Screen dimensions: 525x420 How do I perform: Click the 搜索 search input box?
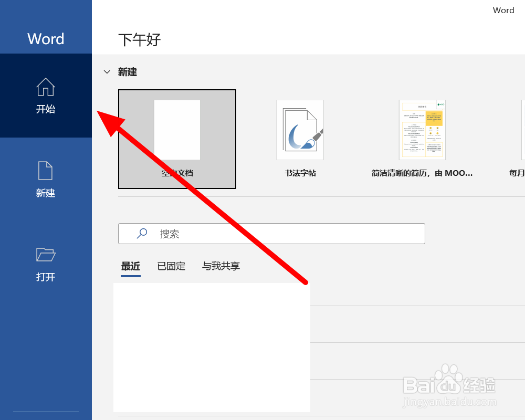pyautogui.click(x=271, y=234)
